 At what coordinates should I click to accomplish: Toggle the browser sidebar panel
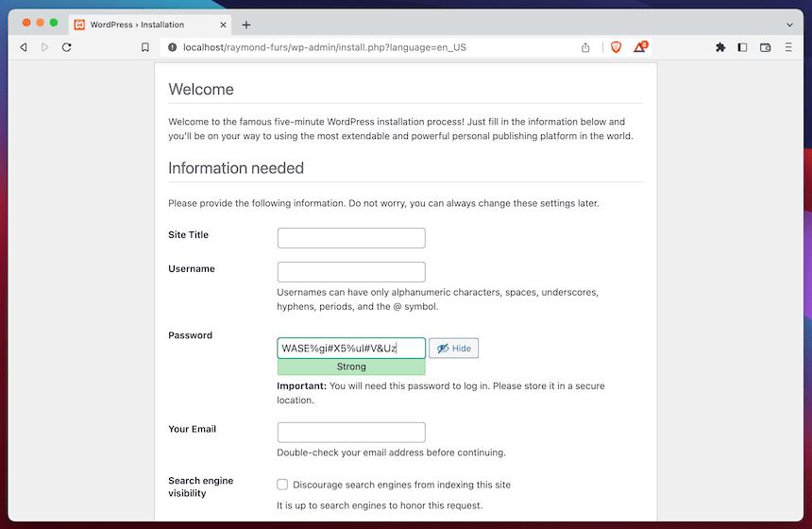(x=742, y=47)
